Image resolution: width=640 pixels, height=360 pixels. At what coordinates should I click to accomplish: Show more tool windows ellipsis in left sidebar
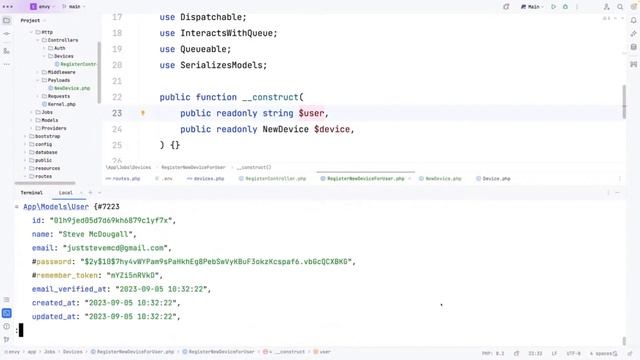(x=7, y=64)
